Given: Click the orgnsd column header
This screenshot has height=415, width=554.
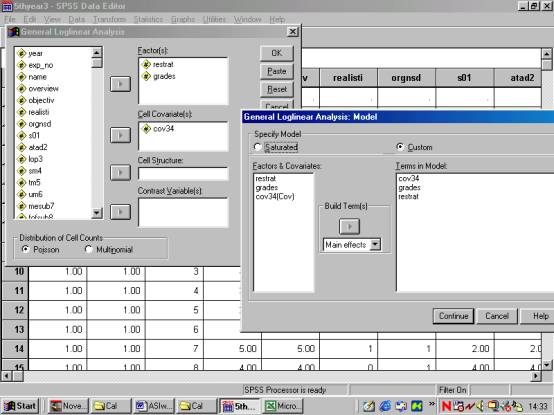Looking at the screenshot, I should [x=406, y=78].
